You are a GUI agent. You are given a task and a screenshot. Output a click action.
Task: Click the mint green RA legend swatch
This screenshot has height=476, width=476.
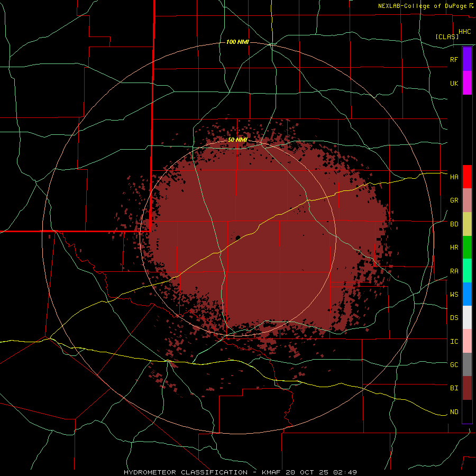click(x=467, y=271)
